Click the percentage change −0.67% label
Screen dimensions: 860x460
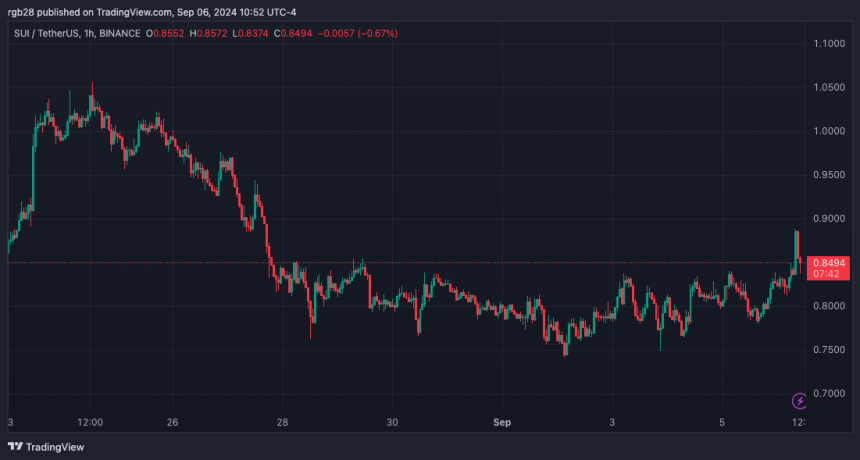(x=378, y=33)
